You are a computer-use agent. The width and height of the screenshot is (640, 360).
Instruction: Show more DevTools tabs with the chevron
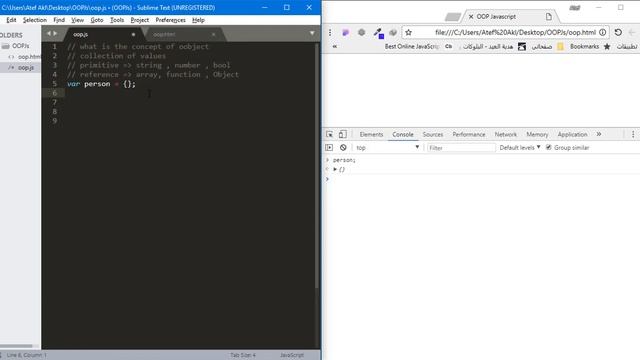(599, 134)
